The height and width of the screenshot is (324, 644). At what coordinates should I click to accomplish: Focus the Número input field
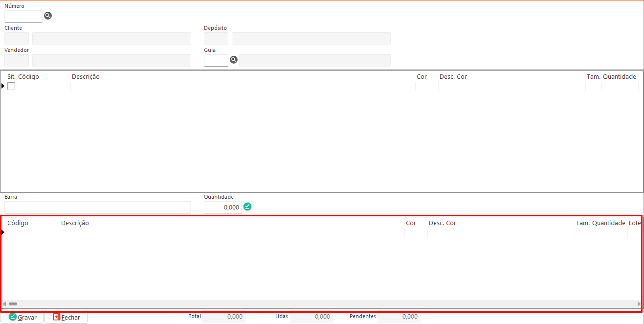point(23,16)
